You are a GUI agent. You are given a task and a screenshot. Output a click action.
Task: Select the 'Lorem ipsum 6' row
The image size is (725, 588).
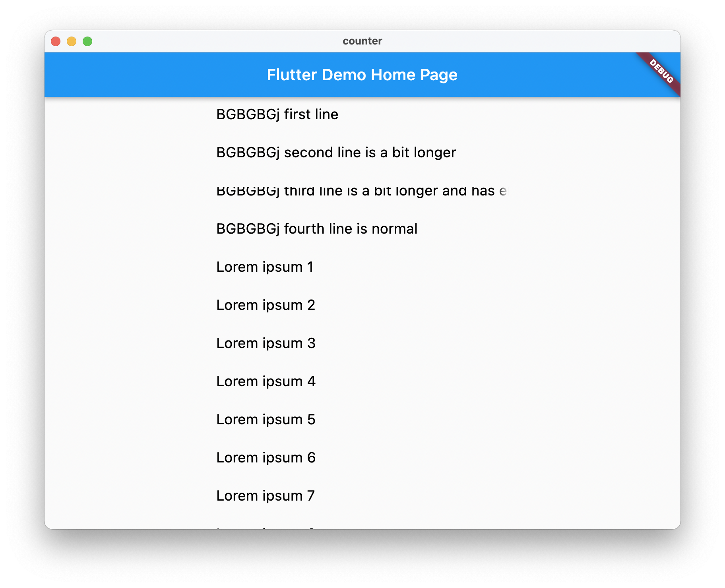(265, 457)
